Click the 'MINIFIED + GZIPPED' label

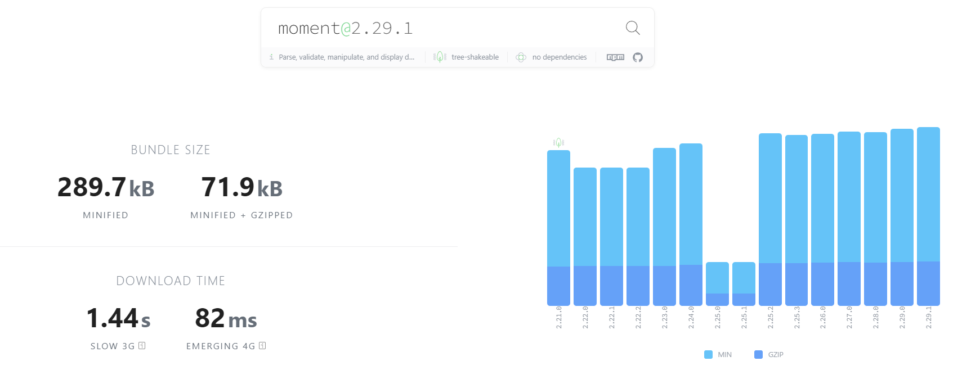click(x=241, y=215)
